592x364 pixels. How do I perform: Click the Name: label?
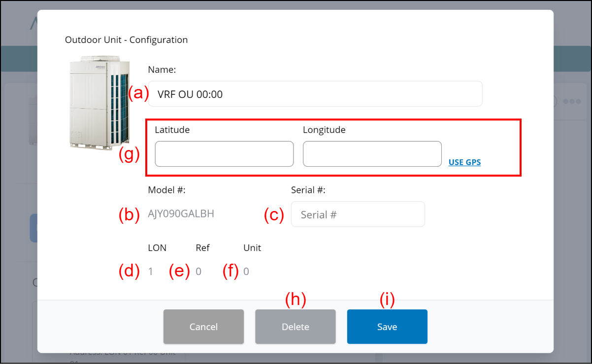[162, 70]
